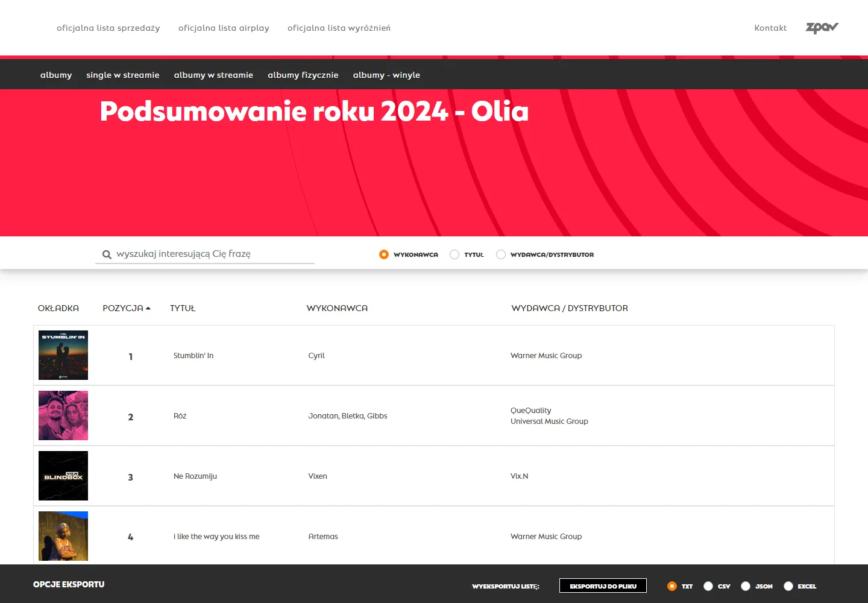Open the i like the way cover

pos(63,536)
